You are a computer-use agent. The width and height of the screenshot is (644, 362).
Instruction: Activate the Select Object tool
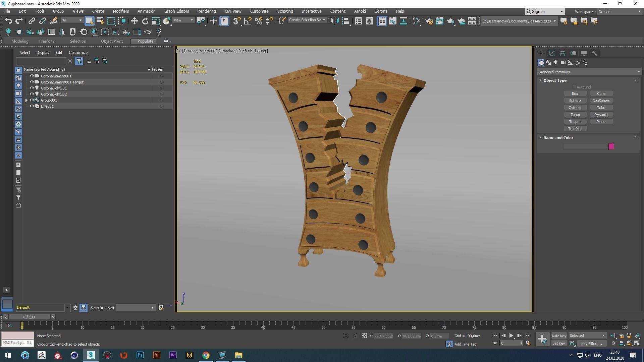click(89, 21)
